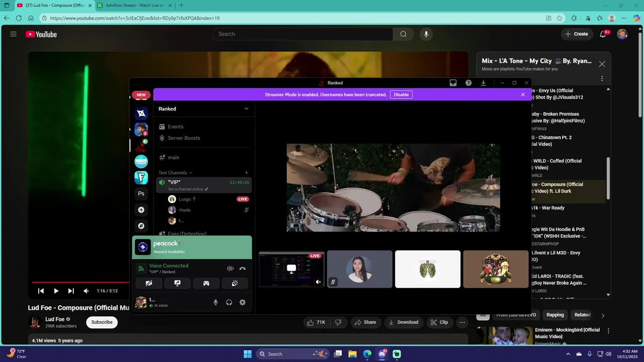Show hidden system tray icons
644x362 pixels.
tap(568, 354)
